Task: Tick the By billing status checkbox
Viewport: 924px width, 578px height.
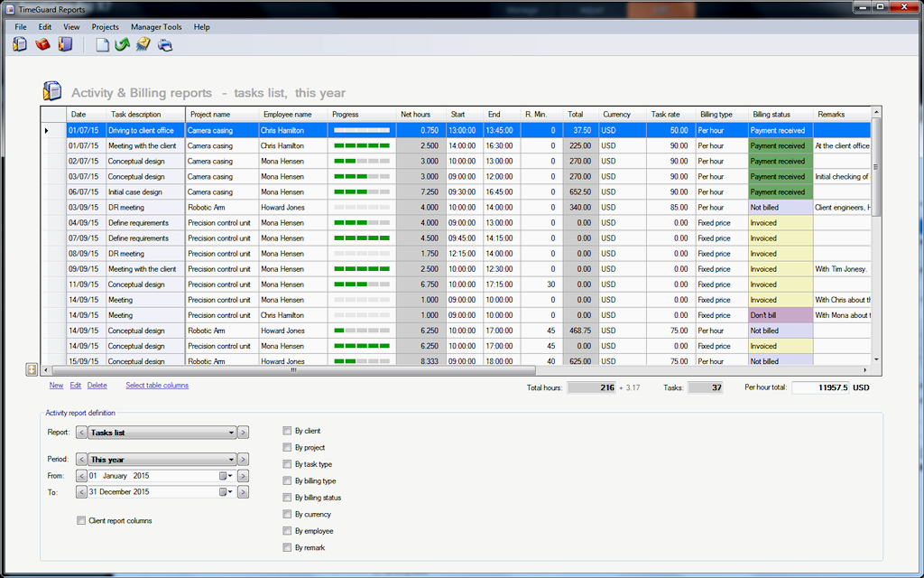Action: 287,498
